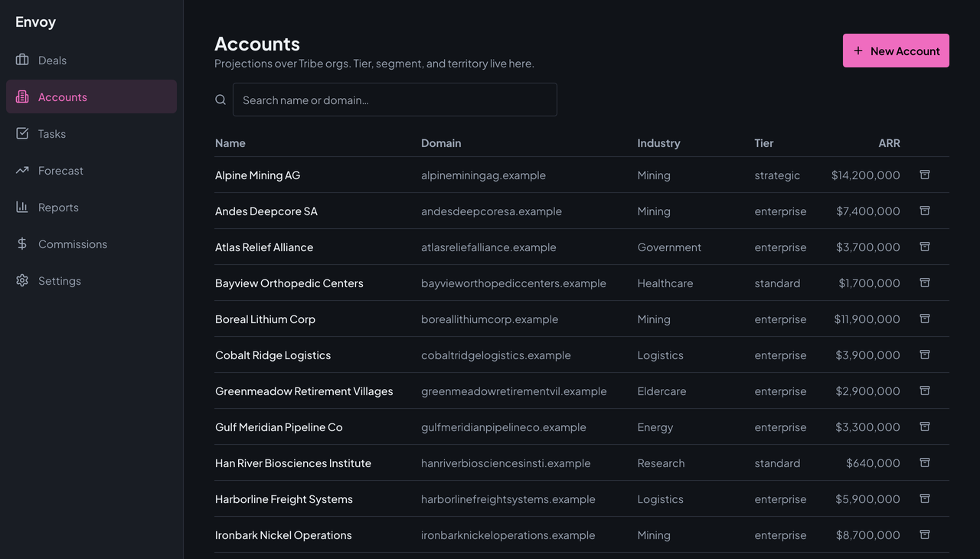
Task: Click the Name column header
Action: (x=230, y=143)
